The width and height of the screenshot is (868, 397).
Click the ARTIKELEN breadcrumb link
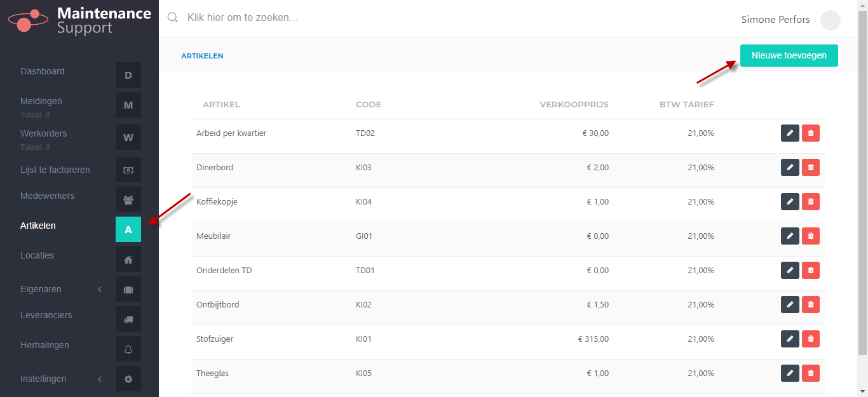tap(202, 56)
